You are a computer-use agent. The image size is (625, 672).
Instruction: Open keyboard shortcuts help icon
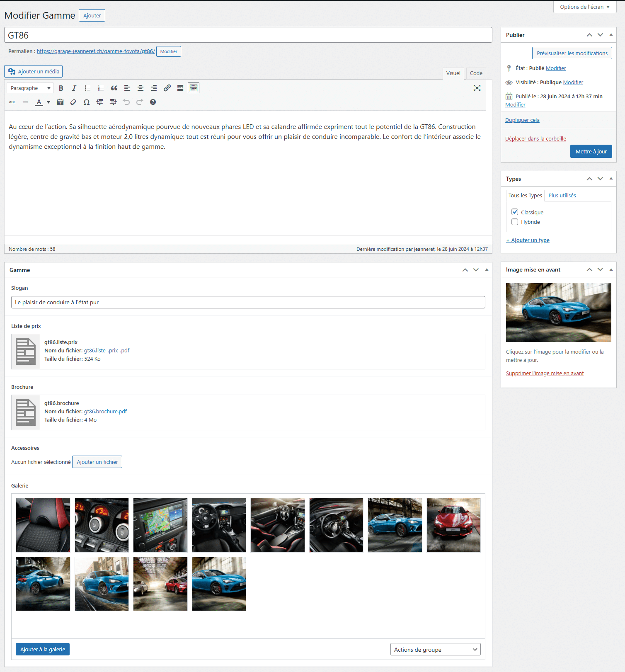(153, 102)
